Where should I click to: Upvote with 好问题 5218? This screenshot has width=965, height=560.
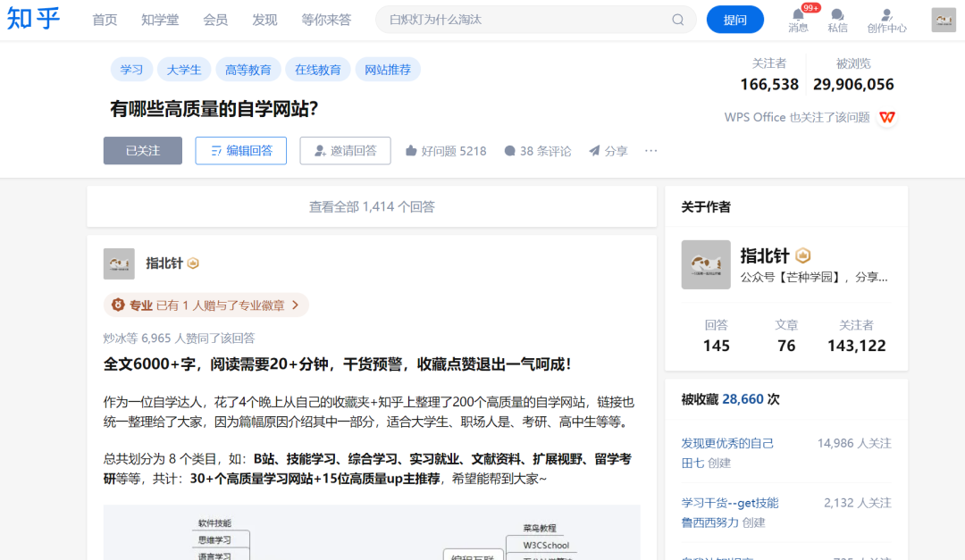point(445,151)
